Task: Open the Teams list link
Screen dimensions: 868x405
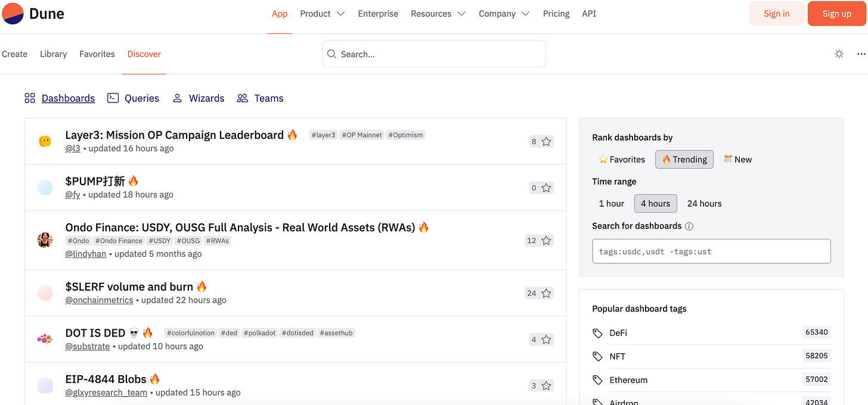Action: click(269, 98)
